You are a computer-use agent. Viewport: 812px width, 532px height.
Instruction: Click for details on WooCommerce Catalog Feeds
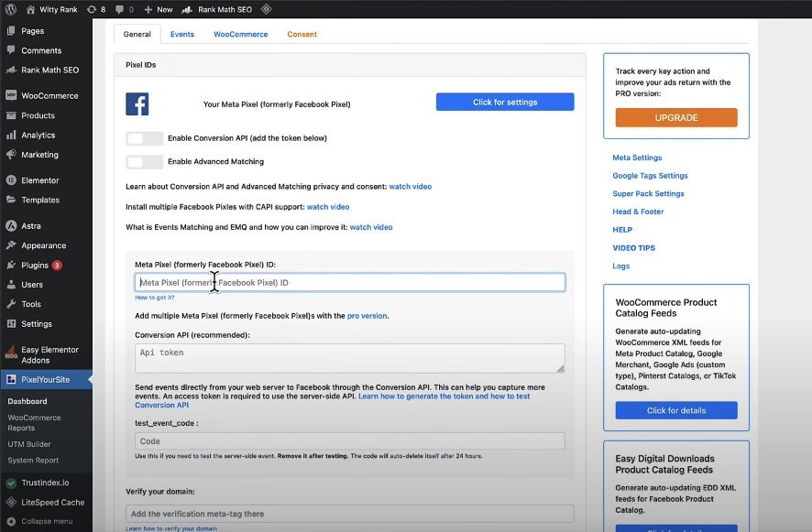pos(676,410)
